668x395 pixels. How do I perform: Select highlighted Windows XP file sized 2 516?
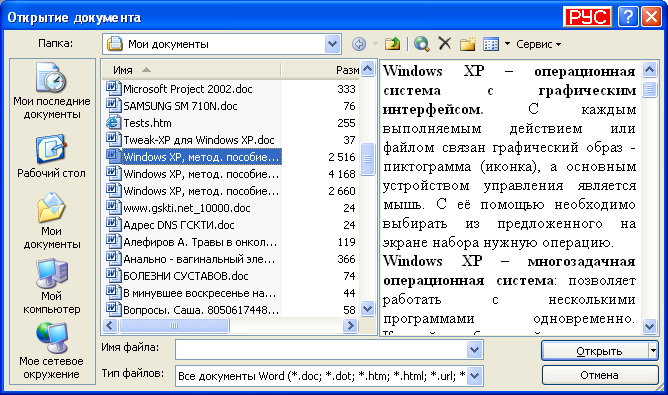tap(193, 157)
